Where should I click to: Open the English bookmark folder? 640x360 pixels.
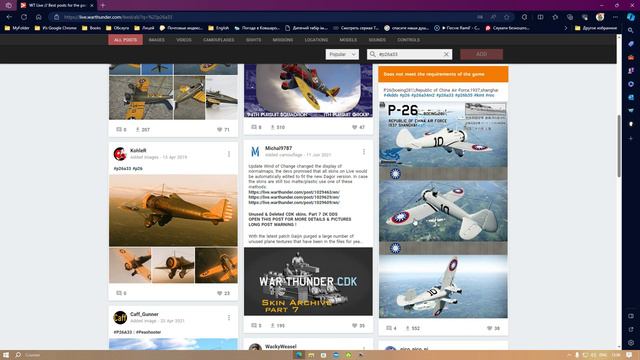[x=219, y=28]
